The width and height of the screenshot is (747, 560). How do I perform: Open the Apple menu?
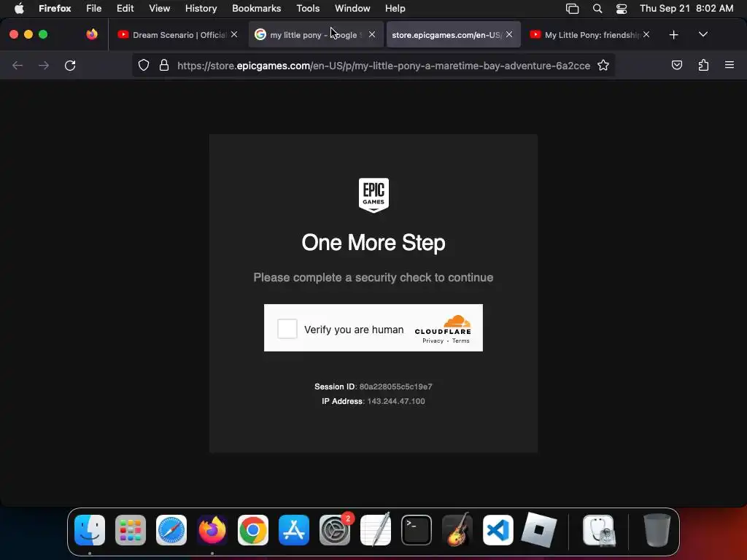point(19,8)
